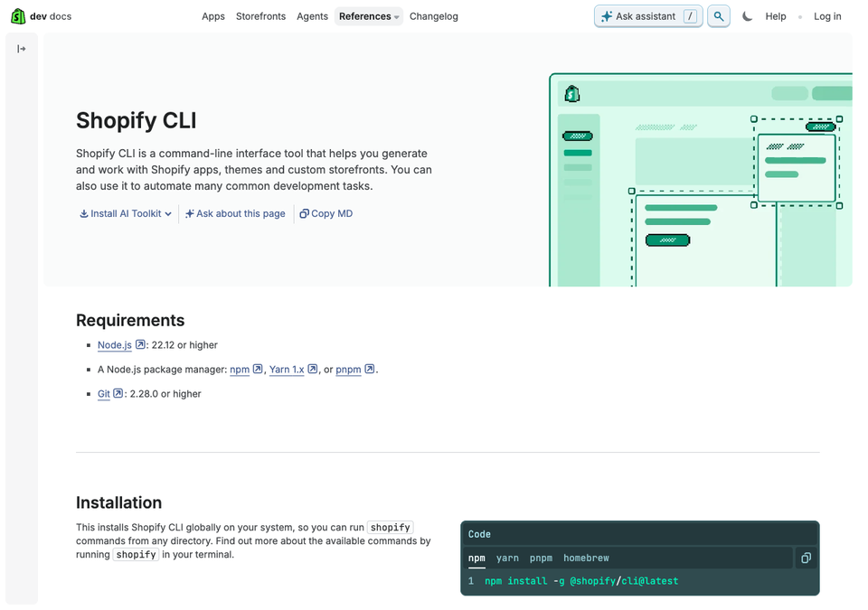Open the Apps navigation item
This screenshot has height=610, width=868.
tap(213, 16)
